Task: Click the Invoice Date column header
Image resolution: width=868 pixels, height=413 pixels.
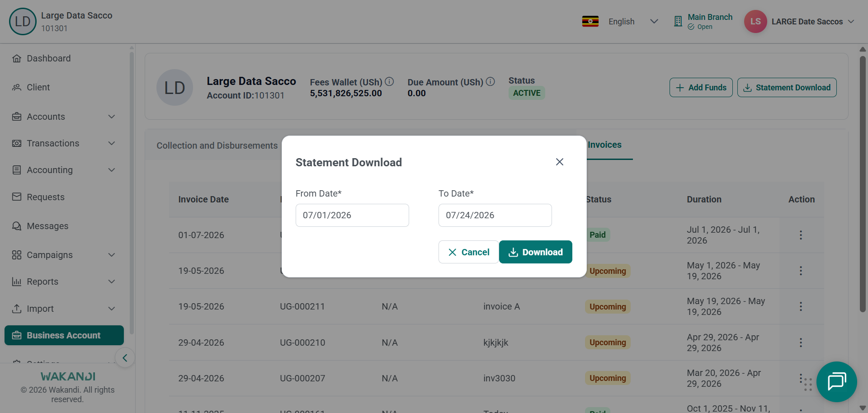Action: coord(203,199)
